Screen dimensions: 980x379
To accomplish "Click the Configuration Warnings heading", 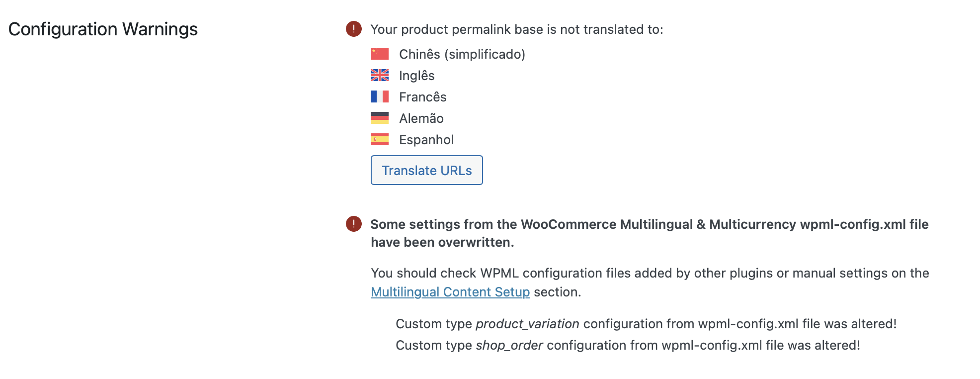I will tap(103, 29).
